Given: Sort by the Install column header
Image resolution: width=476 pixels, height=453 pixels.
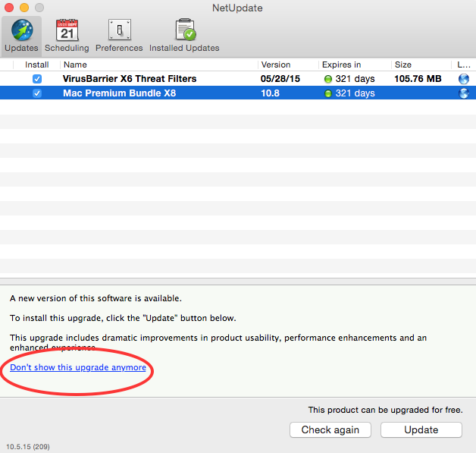Looking at the screenshot, I should point(36,64).
